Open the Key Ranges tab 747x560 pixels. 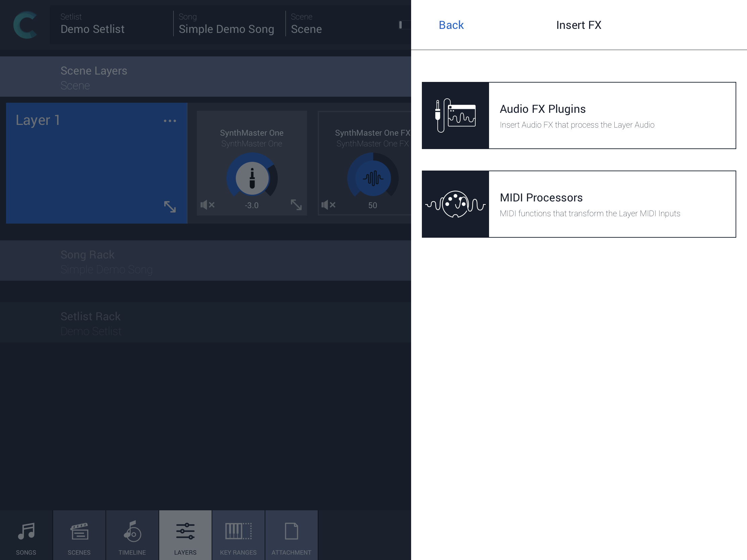(238, 535)
